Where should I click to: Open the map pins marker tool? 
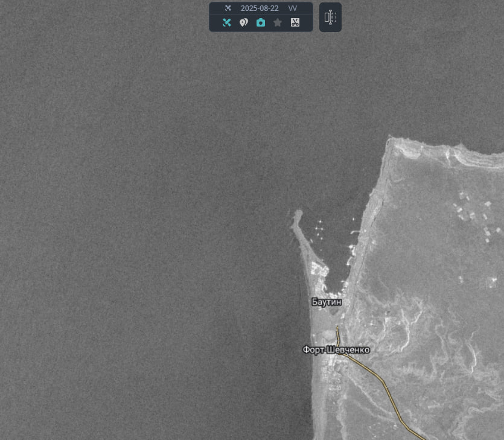[244, 22]
